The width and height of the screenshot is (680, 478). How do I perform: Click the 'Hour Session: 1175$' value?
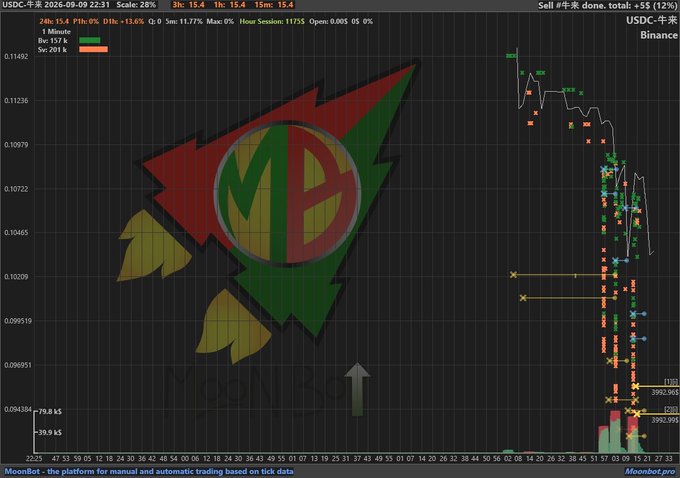coord(272,21)
